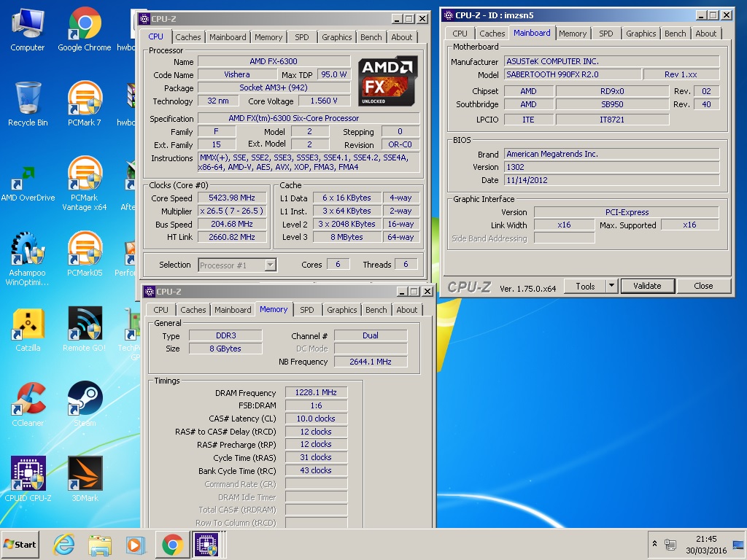Image resolution: width=747 pixels, height=560 pixels.
Task: Launch Steam from the desktop
Action: 85,404
